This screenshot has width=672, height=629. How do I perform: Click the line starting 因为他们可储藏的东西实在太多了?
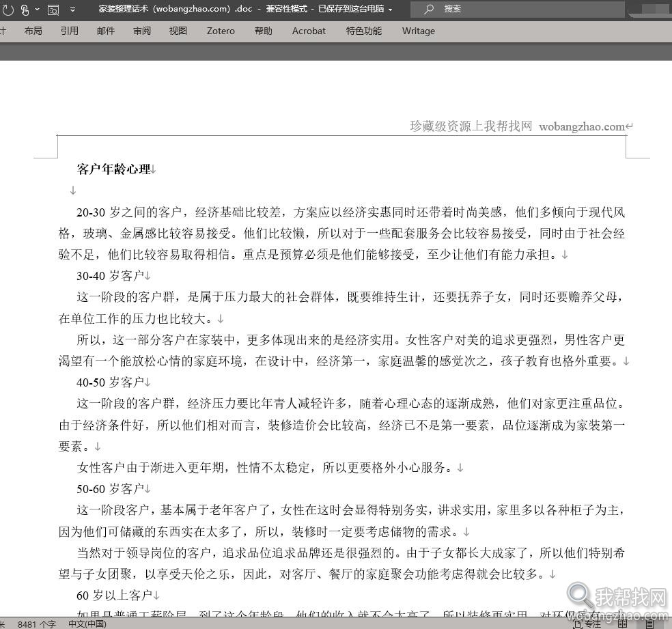[259, 532]
